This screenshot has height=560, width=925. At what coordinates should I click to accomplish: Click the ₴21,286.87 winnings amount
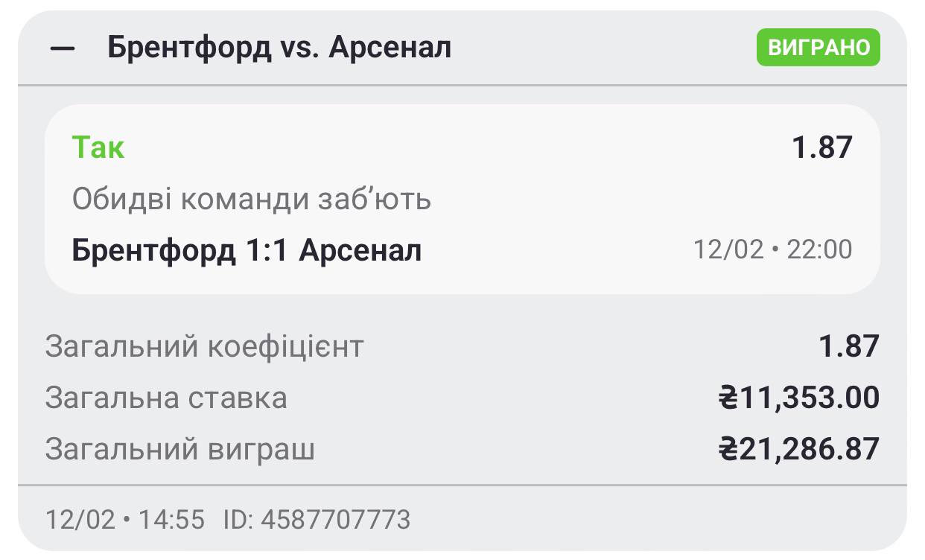coord(798,449)
